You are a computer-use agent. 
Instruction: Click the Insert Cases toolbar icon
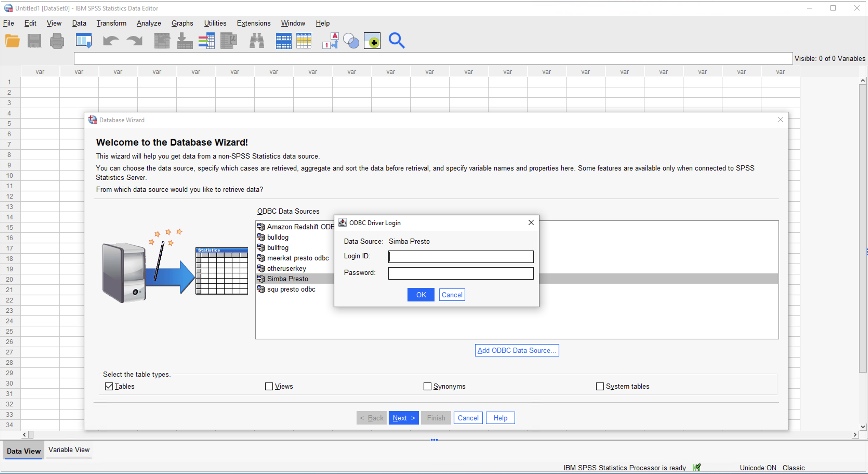(x=185, y=40)
